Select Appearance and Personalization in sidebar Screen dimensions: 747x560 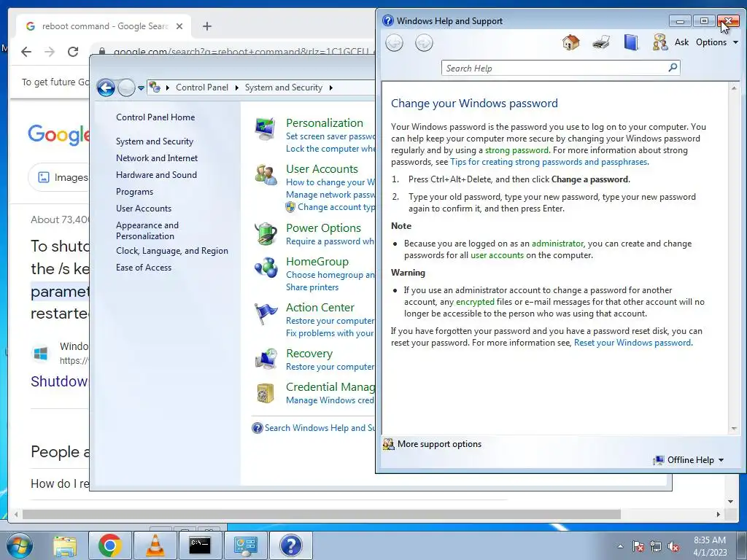pos(147,230)
